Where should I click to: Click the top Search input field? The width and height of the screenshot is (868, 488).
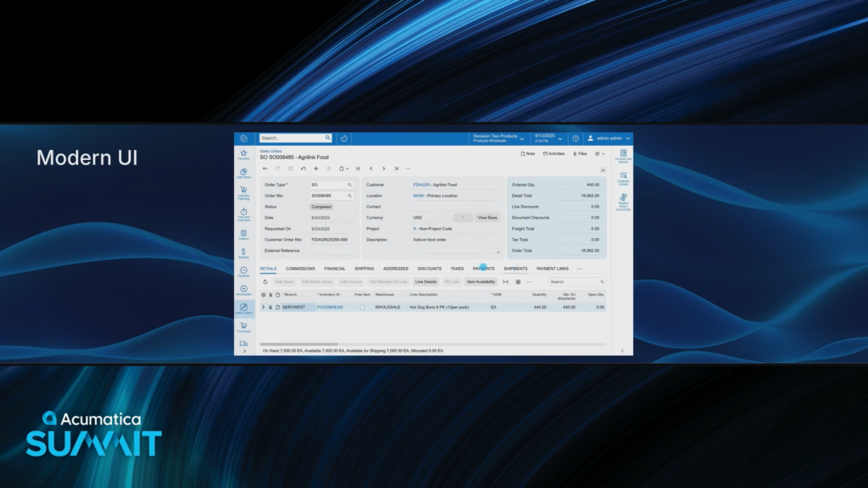292,138
